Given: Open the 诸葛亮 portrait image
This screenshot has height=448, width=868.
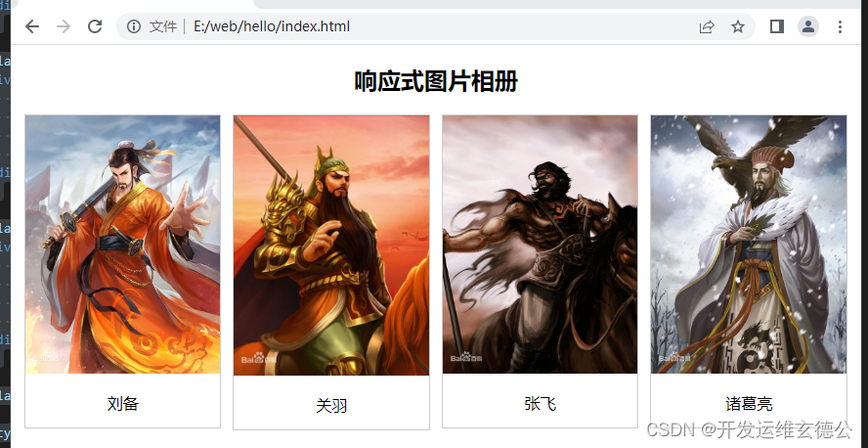Looking at the screenshot, I should pos(749,245).
